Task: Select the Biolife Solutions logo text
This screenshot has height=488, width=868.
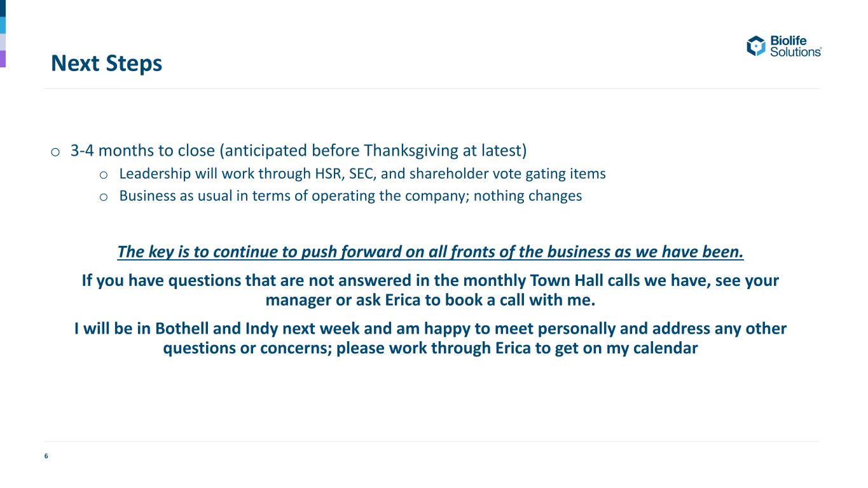Action: [x=796, y=46]
